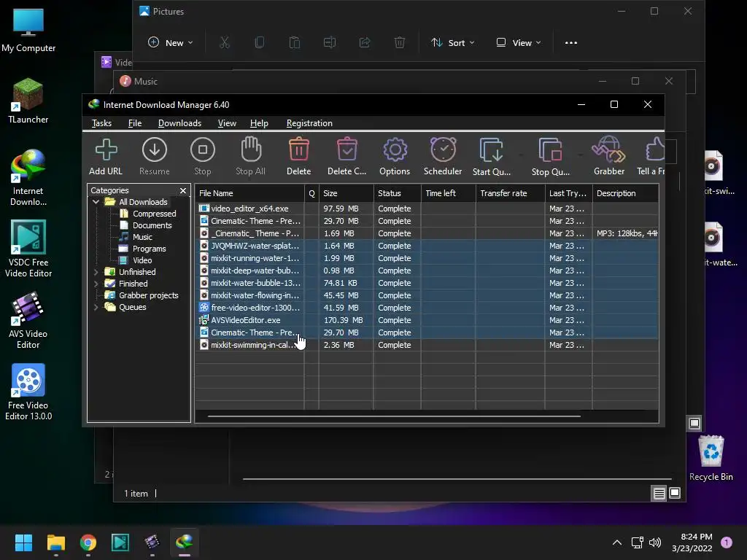Open Google Chrome from the taskbar
747x560 pixels.
88,542
